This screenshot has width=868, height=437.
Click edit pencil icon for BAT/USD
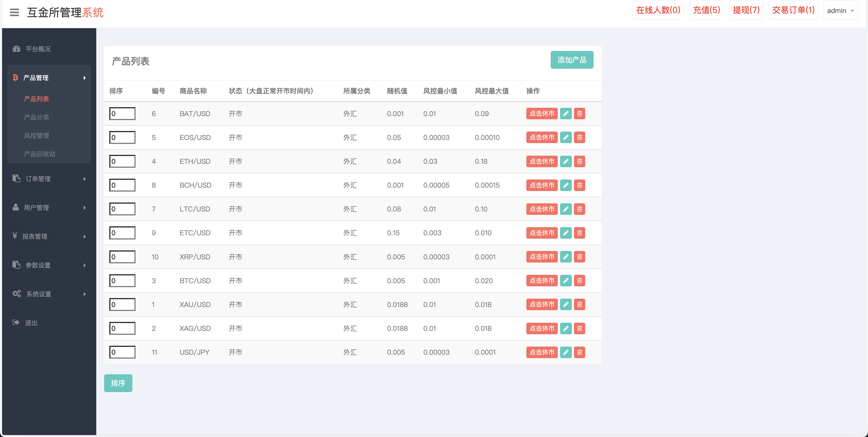coord(566,114)
